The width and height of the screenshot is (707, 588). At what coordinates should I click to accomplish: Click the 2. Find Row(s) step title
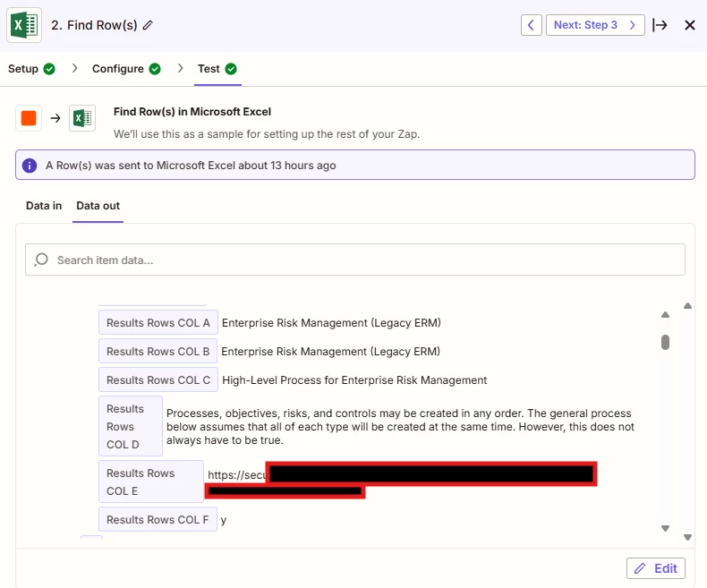(x=94, y=25)
